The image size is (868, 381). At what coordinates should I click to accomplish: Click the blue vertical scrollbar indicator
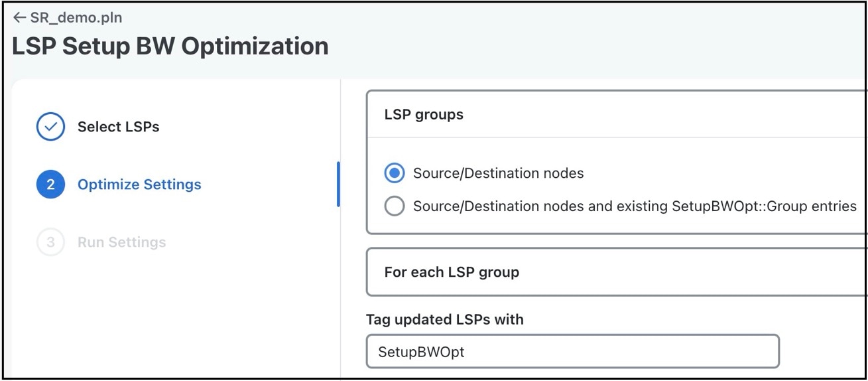point(338,185)
